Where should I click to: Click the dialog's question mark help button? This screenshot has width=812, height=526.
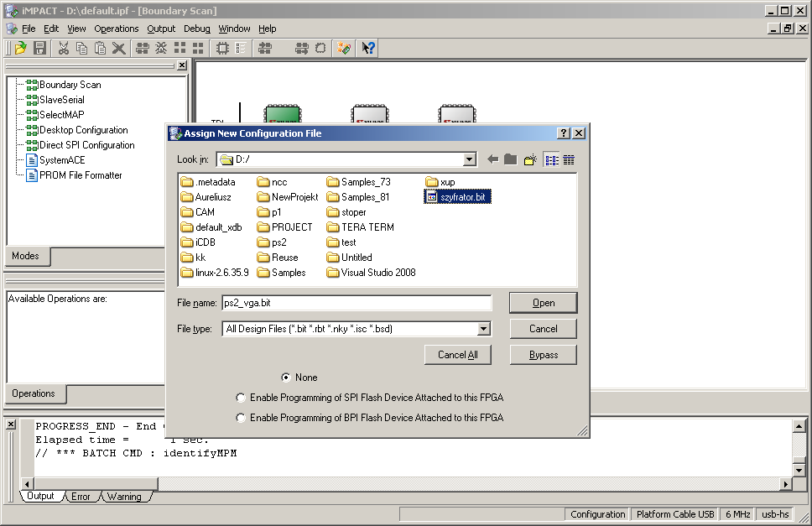(x=564, y=133)
